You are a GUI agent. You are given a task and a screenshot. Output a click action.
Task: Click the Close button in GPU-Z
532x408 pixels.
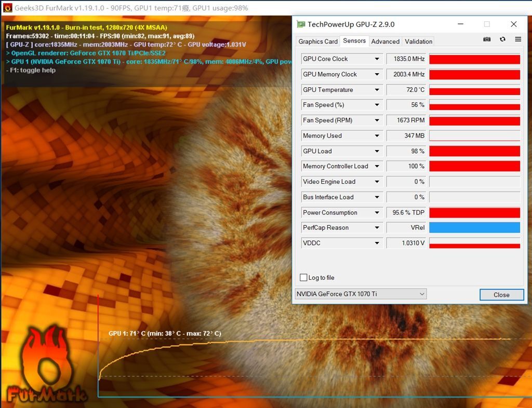tap(501, 295)
